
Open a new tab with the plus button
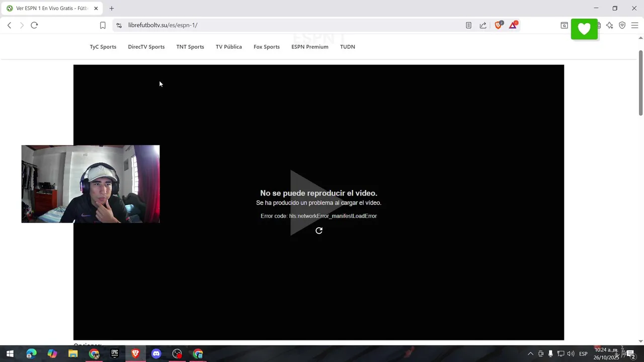pyautogui.click(x=112, y=9)
